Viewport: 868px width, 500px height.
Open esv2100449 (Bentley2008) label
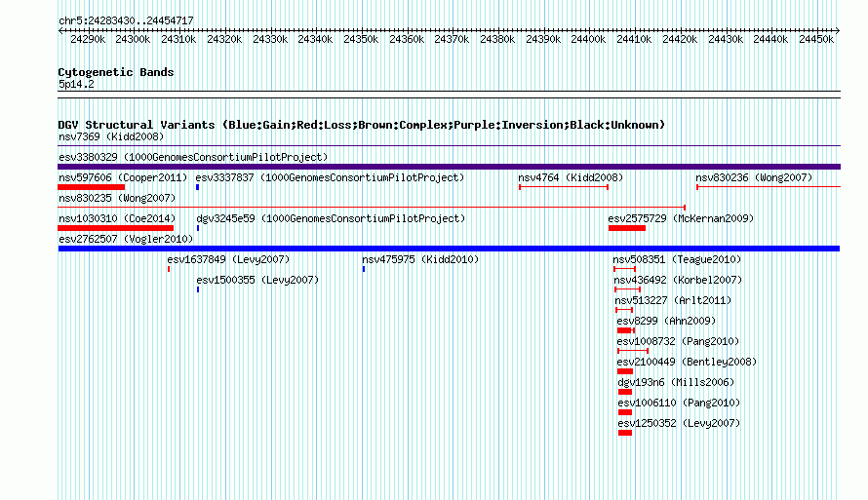click(x=687, y=362)
